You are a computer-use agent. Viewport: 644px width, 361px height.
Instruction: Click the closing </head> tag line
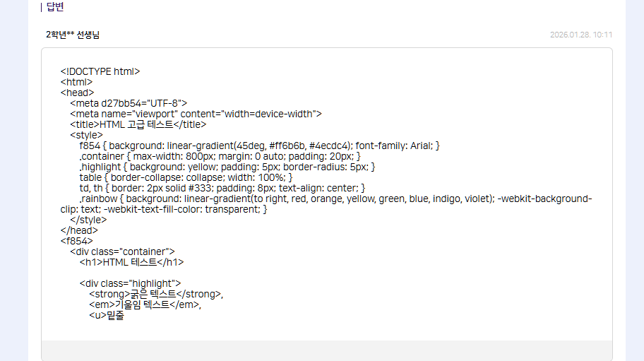(x=79, y=230)
